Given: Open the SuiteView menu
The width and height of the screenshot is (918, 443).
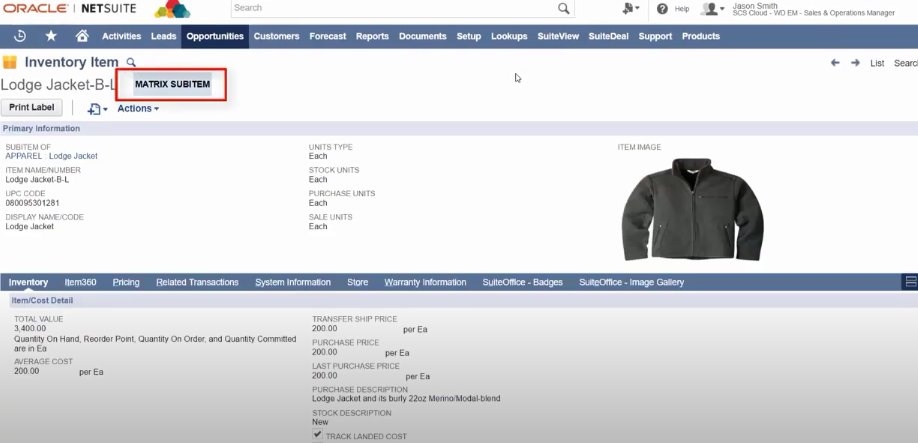Looking at the screenshot, I should [x=558, y=36].
